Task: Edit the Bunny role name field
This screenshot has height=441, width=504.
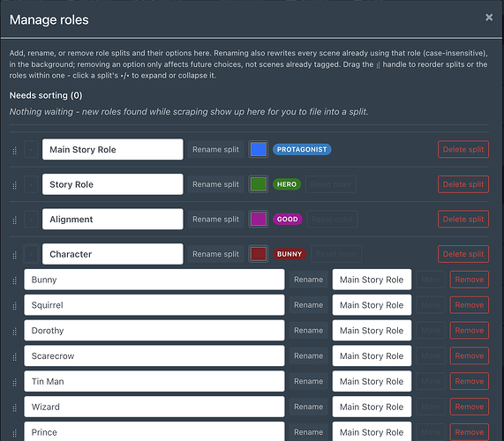Action: (x=154, y=280)
